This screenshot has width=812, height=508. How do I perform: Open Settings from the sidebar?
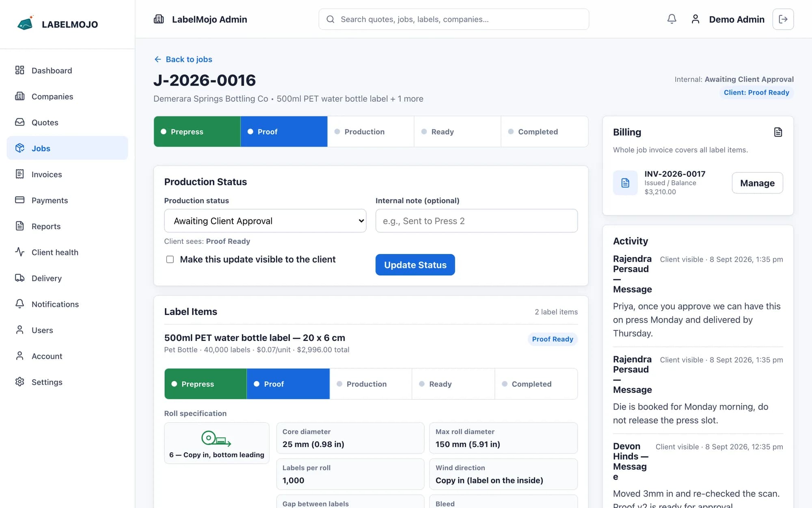67,382
